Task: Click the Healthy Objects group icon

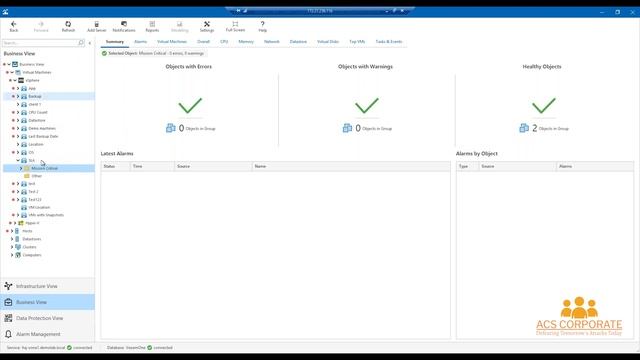Action: point(524,128)
